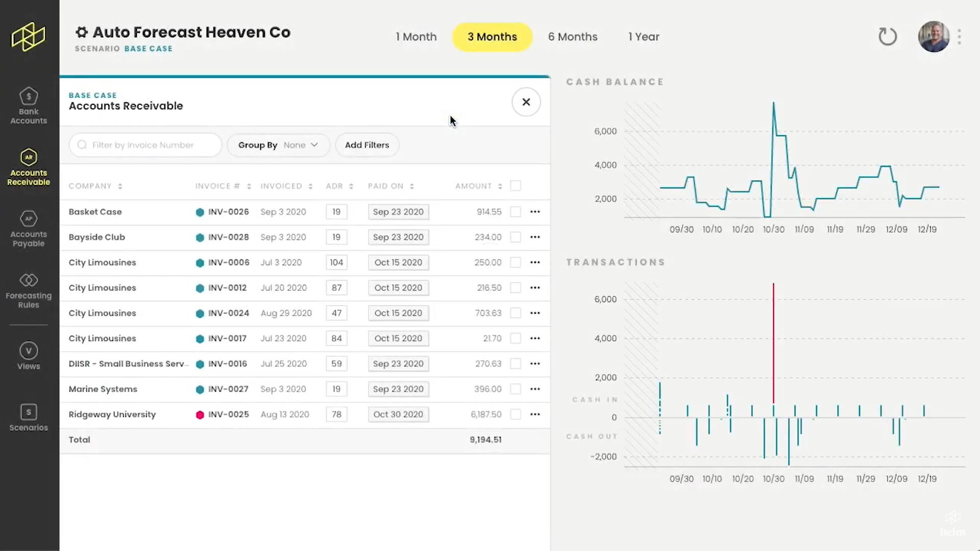Navigate to Accounts Receivable section
This screenshot has width=980, height=551.
(x=28, y=167)
